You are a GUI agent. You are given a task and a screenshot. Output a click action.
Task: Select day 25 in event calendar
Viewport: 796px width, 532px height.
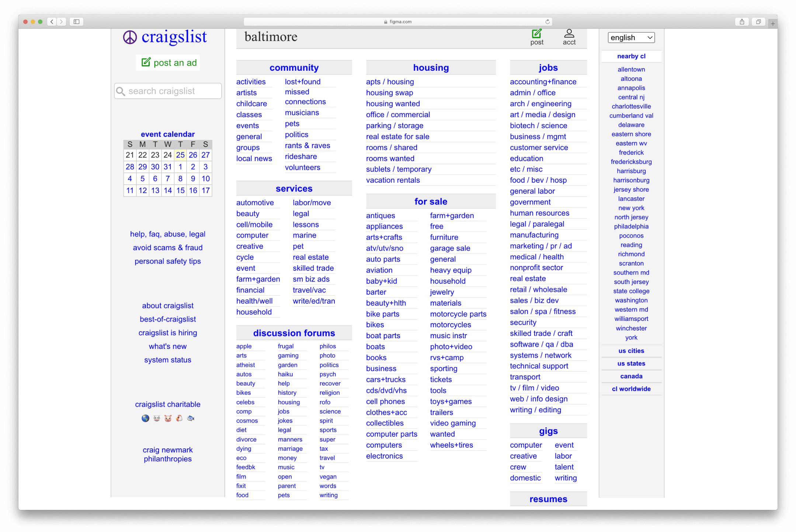pyautogui.click(x=180, y=155)
